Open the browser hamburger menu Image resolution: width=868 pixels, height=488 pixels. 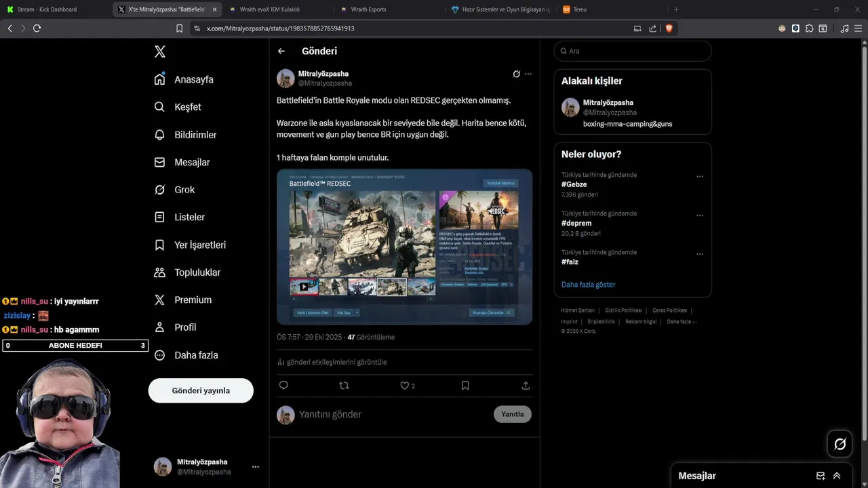(x=858, y=28)
